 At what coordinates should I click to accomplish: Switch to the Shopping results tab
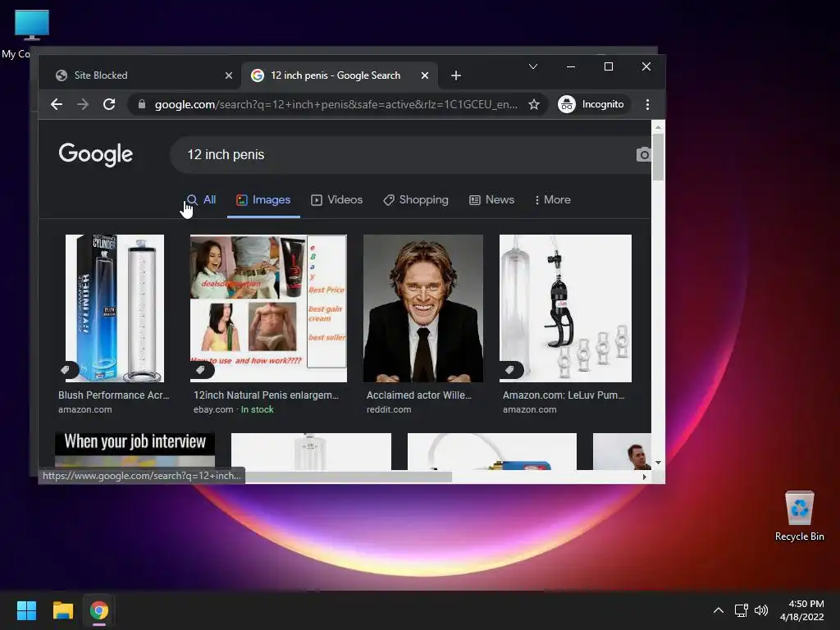[x=416, y=200]
